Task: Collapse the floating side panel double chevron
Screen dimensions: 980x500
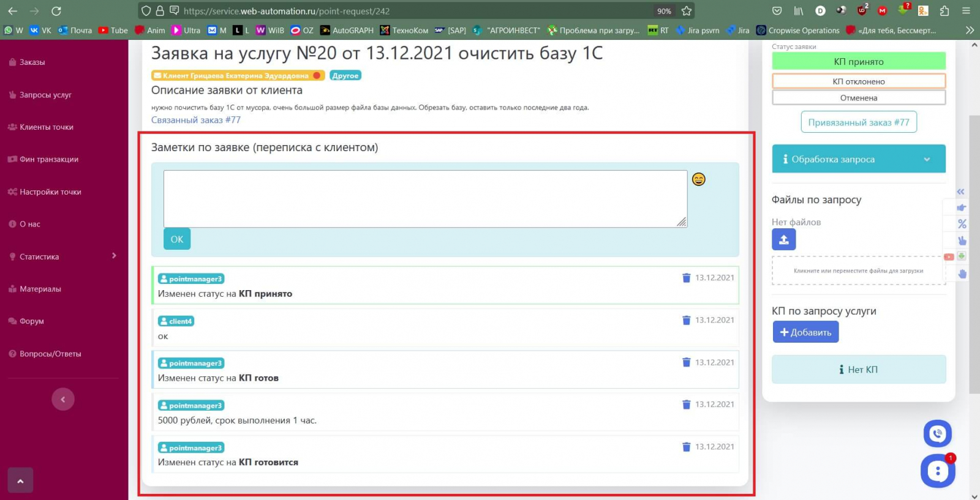Action: point(960,192)
